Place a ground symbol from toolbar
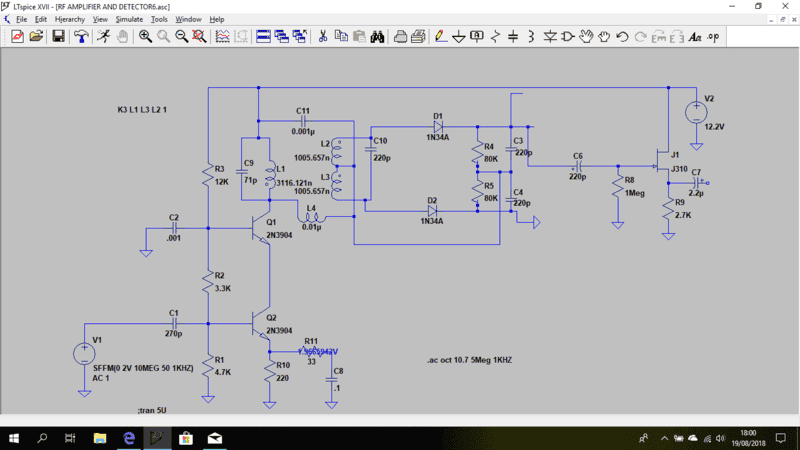Image resolution: width=800 pixels, height=450 pixels. (x=458, y=37)
